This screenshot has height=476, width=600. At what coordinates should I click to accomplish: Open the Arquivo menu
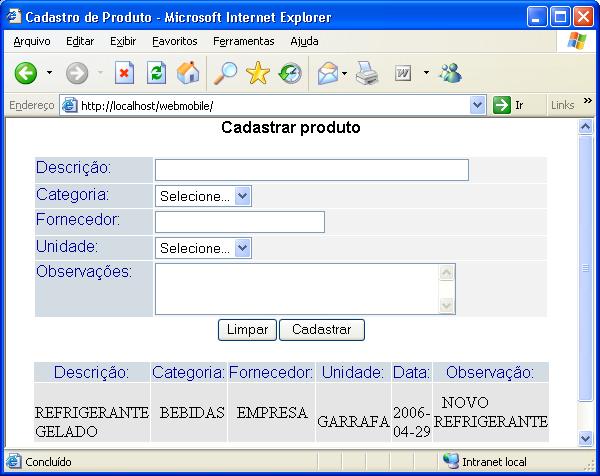[x=32, y=41]
